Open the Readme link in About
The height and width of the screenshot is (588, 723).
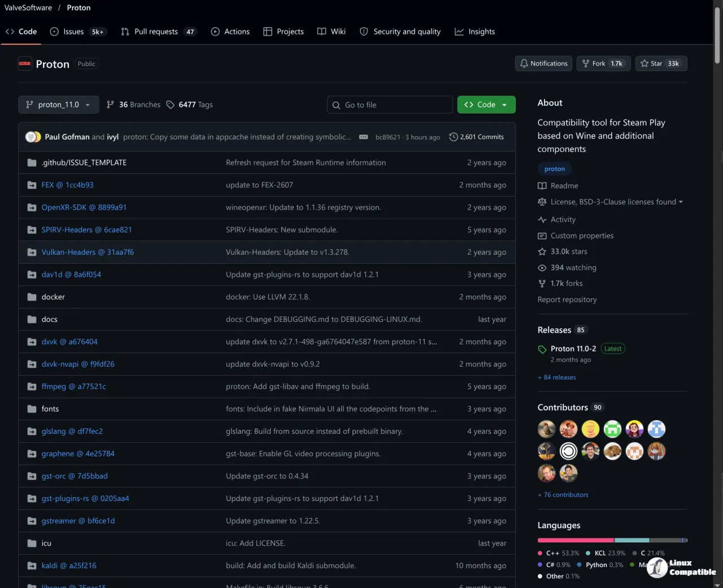click(x=558, y=186)
